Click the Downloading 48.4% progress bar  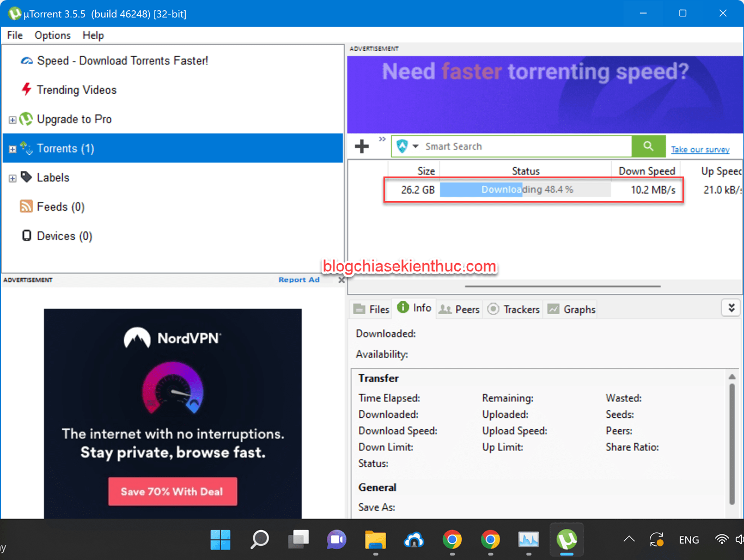tap(525, 189)
